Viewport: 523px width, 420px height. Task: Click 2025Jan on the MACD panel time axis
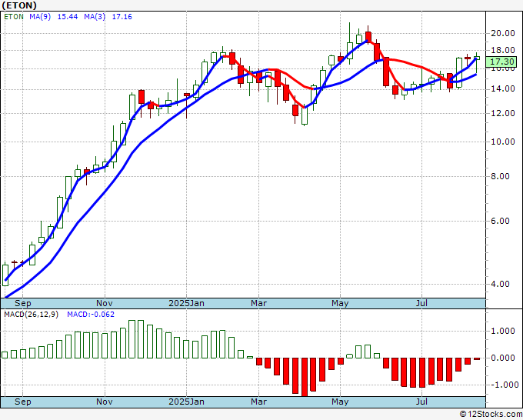click(x=186, y=402)
